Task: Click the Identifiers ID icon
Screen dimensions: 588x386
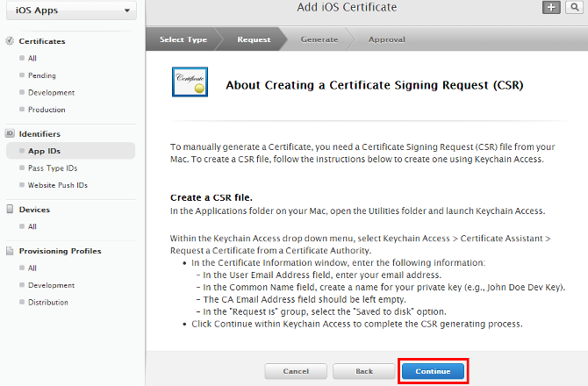Action: click(10, 133)
